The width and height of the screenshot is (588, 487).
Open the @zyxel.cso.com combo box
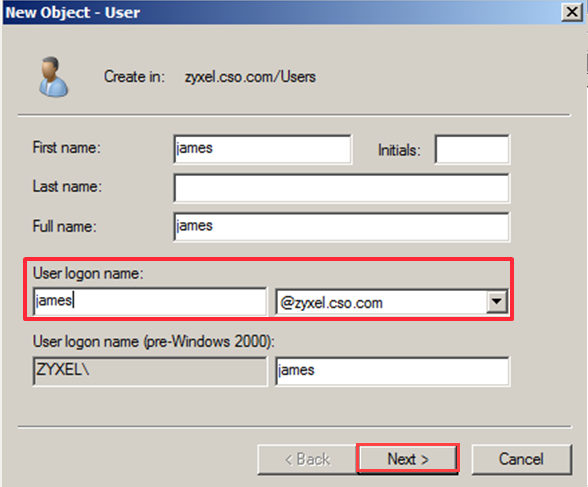(x=392, y=302)
